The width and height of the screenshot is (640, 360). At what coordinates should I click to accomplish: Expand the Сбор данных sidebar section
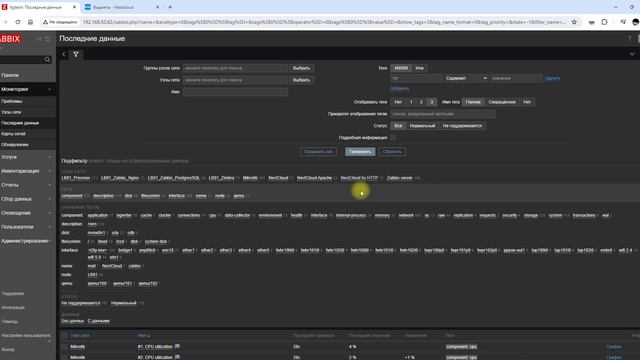click(x=28, y=199)
